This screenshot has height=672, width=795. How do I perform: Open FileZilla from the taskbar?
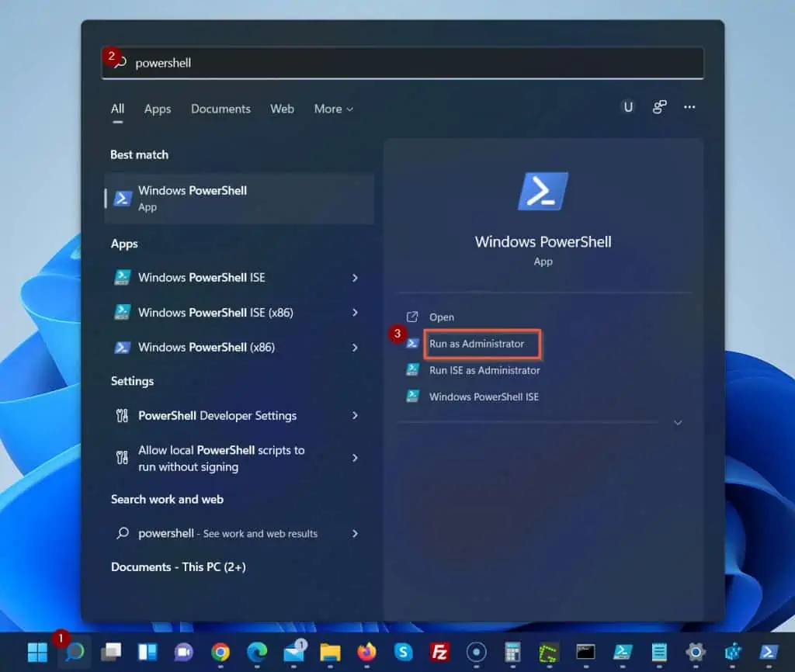(439, 652)
